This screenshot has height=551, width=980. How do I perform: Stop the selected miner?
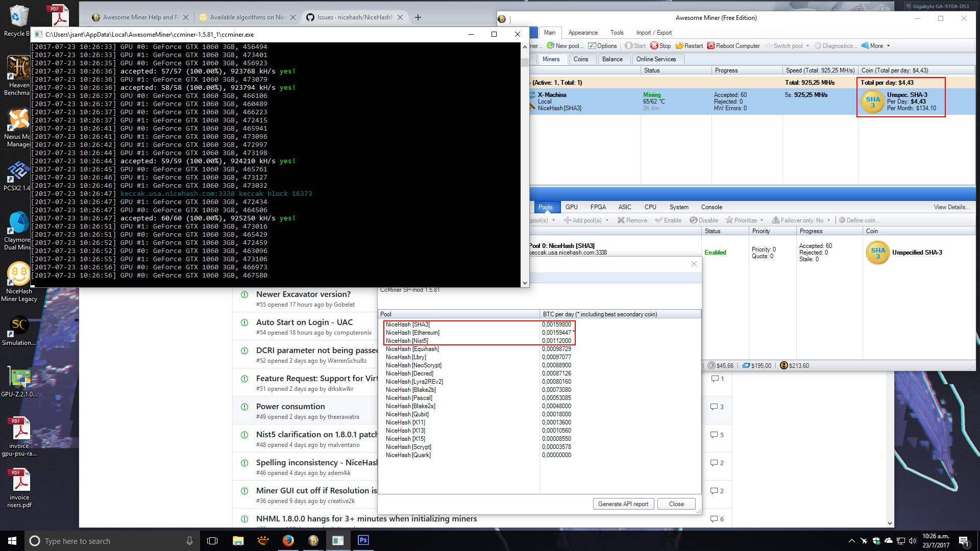pyautogui.click(x=660, y=46)
